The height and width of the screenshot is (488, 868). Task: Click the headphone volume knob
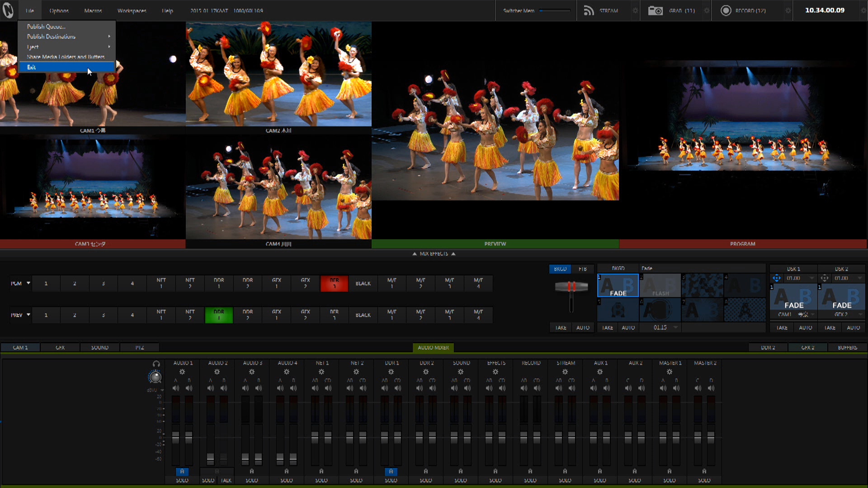click(x=155, y=377)
